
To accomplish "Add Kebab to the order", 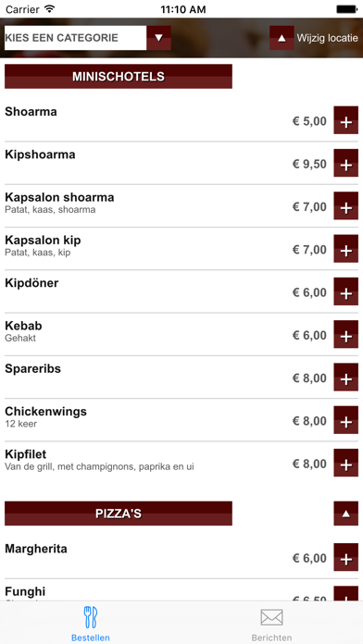I will coord(345,334).
